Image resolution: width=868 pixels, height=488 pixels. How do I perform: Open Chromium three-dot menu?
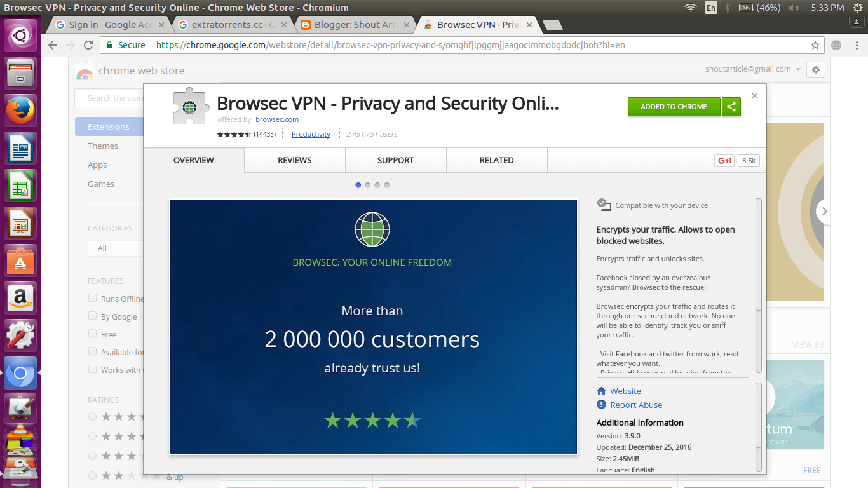pyautogui.click(x=855, y=45)
